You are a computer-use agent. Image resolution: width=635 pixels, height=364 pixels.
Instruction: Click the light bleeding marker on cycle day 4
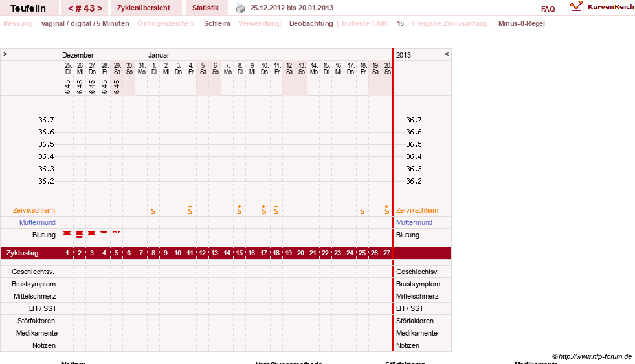[x=104, y=231]
